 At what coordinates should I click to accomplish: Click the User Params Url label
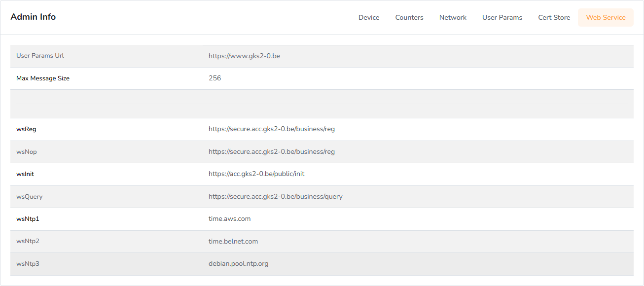[40, 56]
